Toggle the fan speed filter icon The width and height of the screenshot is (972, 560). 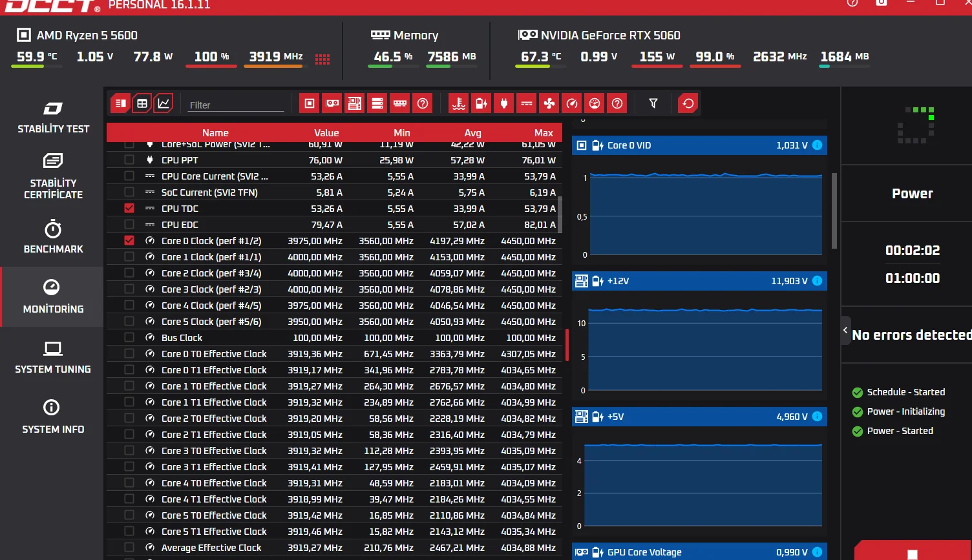click(549, 103)
